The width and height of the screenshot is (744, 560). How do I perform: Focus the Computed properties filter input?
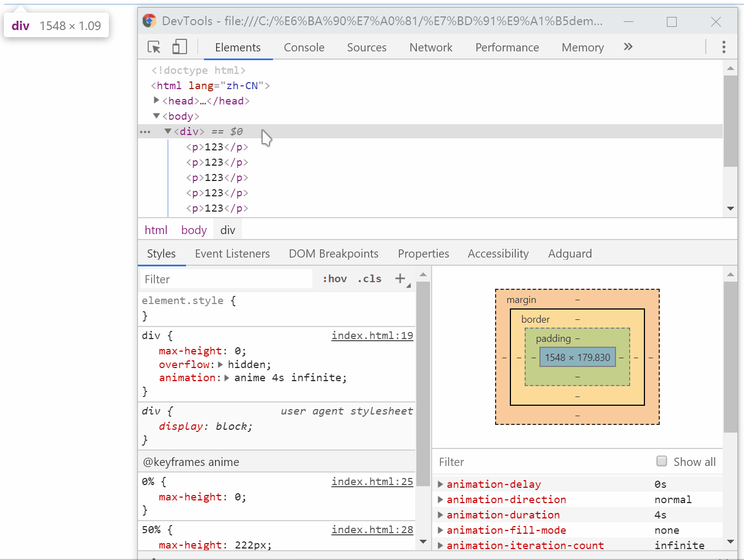(542, 462)
